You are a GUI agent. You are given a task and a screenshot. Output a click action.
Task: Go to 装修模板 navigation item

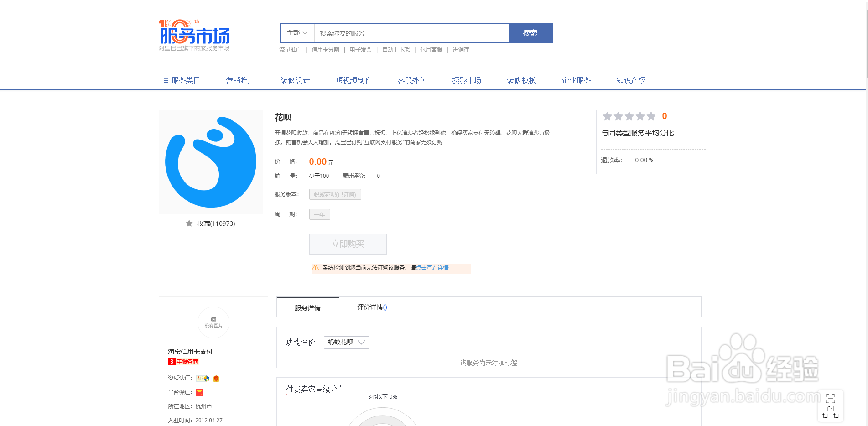point(521,80)
